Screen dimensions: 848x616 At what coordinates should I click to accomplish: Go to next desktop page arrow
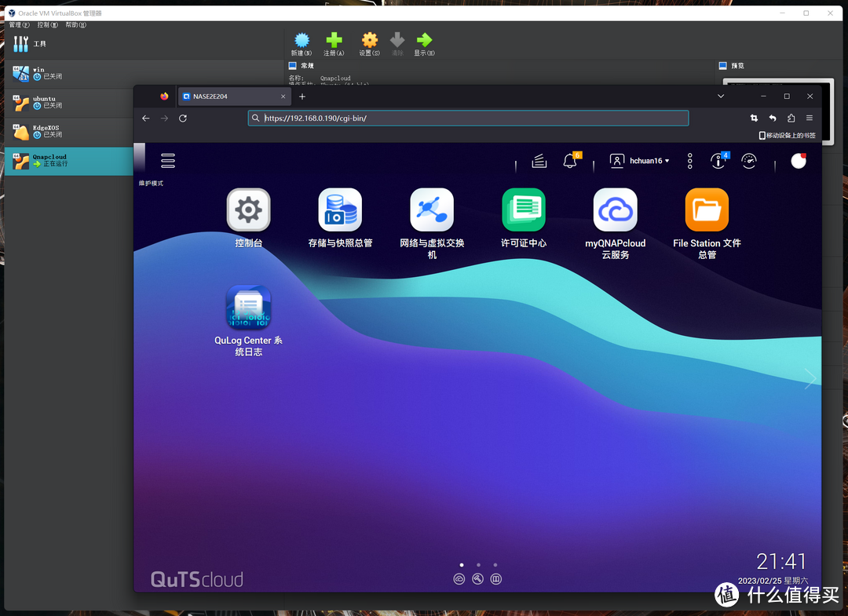[x=810, y=379]
